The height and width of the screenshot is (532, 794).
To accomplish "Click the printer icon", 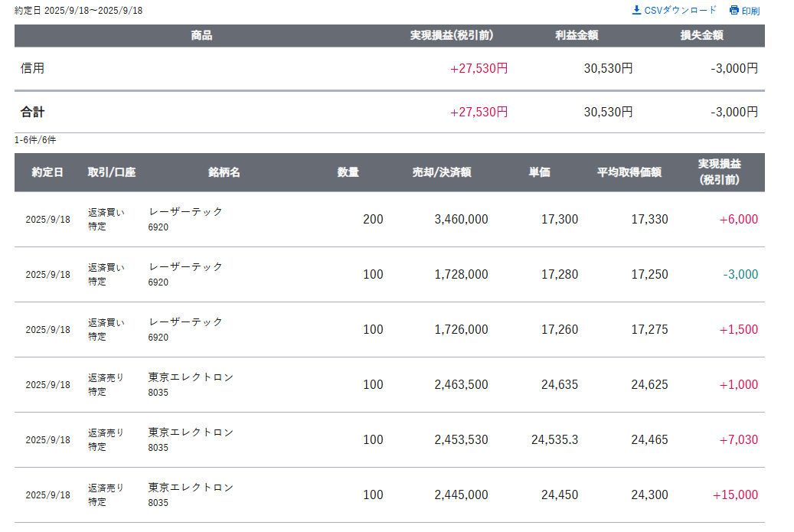I will [734, 11].
